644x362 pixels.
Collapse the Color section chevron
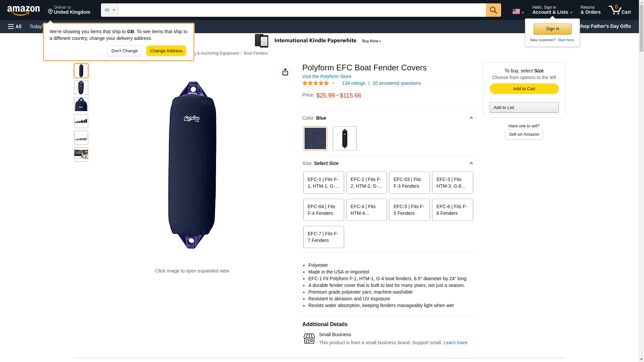point(471,118)
